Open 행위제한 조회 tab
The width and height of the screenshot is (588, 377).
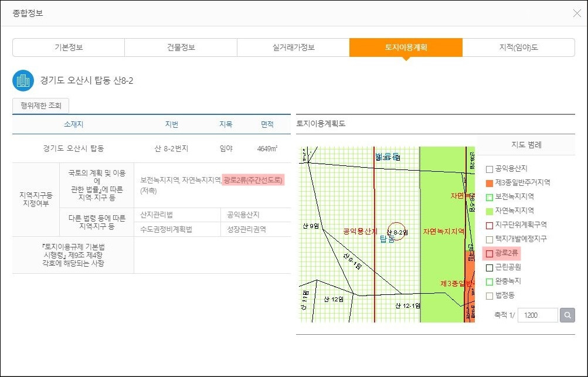click(x=41, y=106)
